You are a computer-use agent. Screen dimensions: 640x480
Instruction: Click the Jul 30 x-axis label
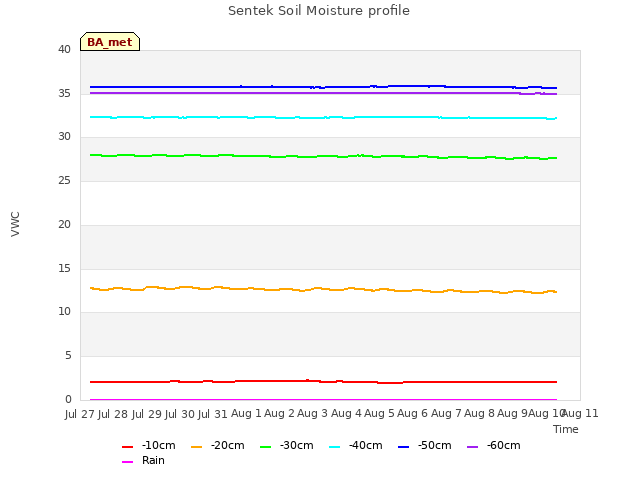181,414
